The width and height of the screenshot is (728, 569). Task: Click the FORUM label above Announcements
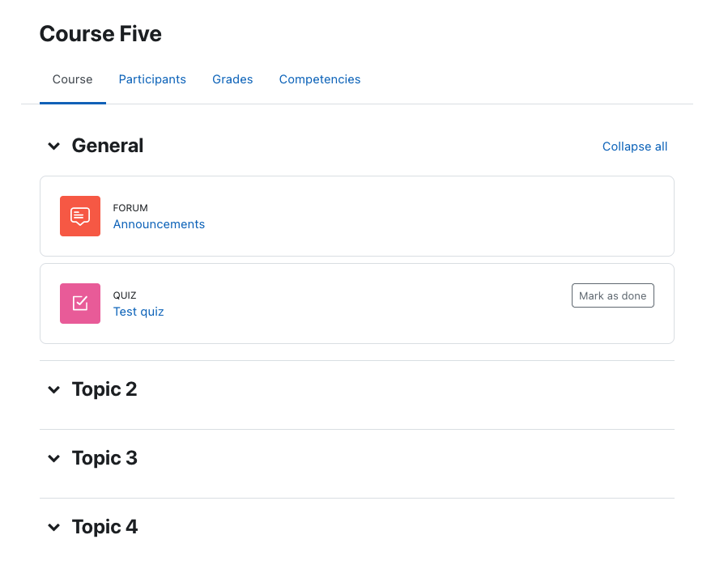point(130,208)
